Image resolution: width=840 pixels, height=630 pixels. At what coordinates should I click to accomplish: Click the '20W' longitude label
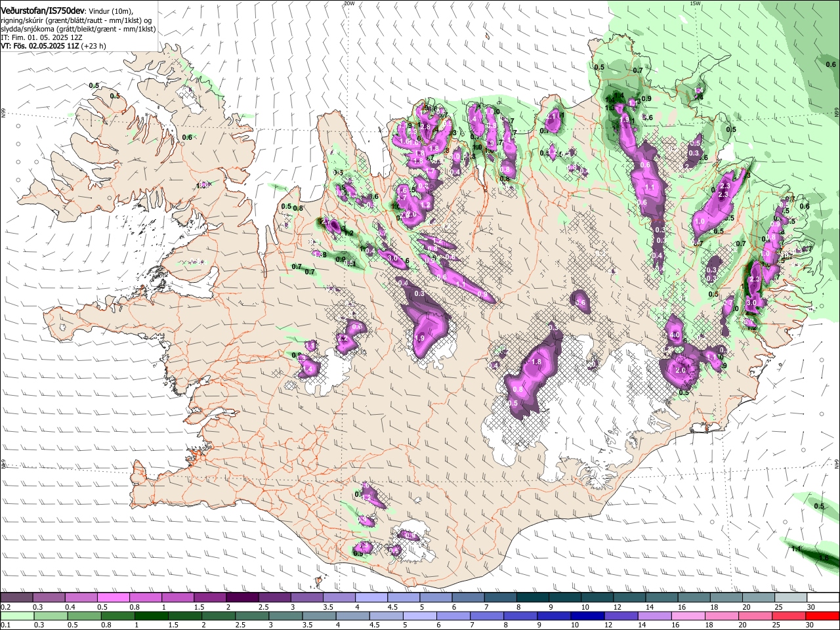348,3
